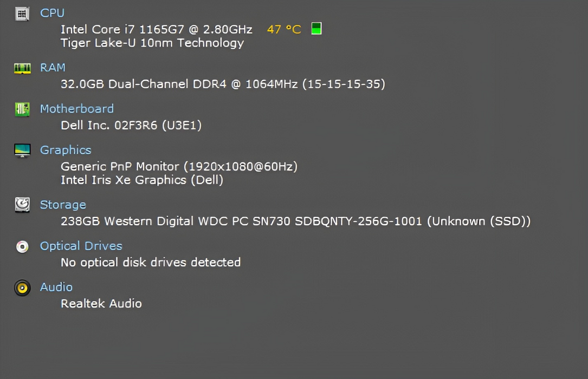Click the Motherboard section icon
Image resolution: width=588 pixels, height=379 pixels.
point(22,109)
